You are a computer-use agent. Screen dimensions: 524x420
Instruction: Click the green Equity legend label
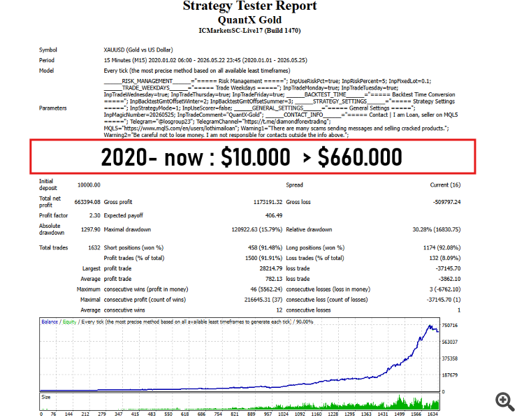[69, 321]
